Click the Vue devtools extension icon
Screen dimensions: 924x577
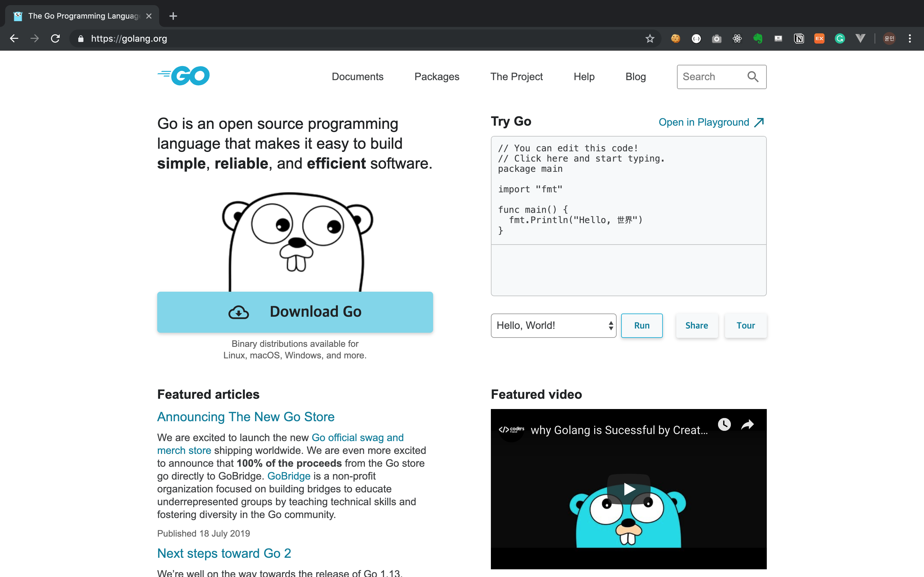click(x=860, y=38)
